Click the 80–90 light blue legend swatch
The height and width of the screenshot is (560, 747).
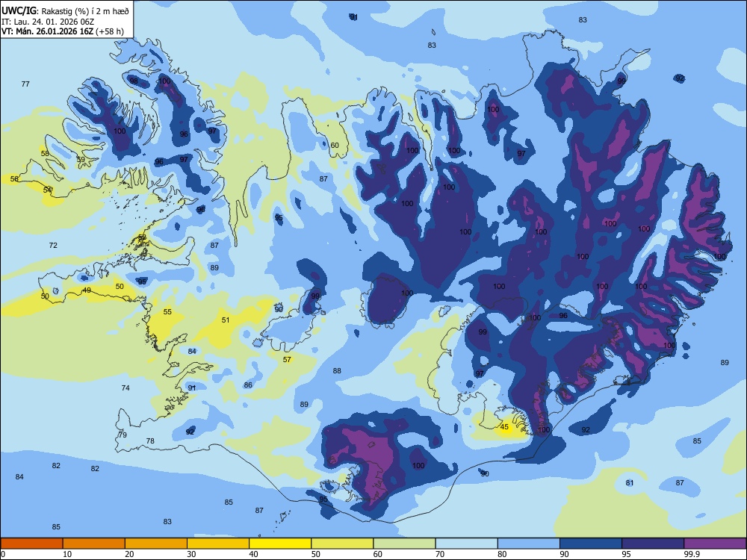pyautogui.click(x=529, y=544)
